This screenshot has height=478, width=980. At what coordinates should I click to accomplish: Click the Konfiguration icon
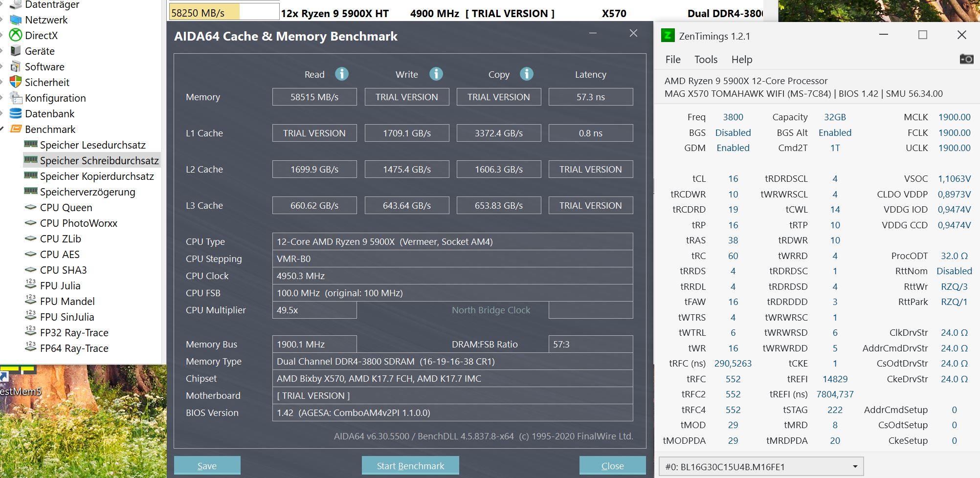(16, 98)
